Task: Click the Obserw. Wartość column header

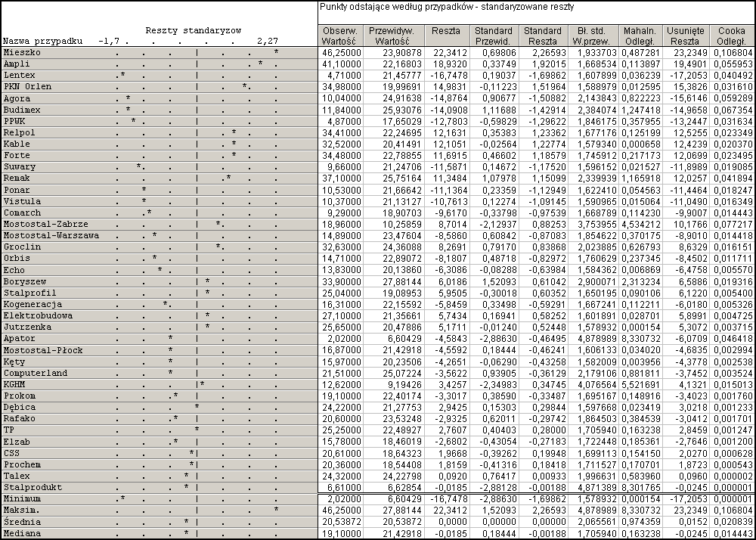Action: [x=340, y=36]
